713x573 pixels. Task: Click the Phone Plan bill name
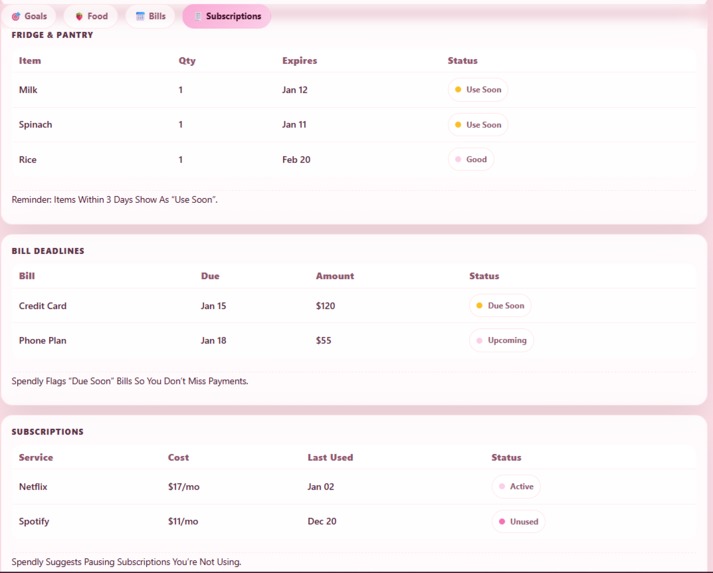point(43,341)
